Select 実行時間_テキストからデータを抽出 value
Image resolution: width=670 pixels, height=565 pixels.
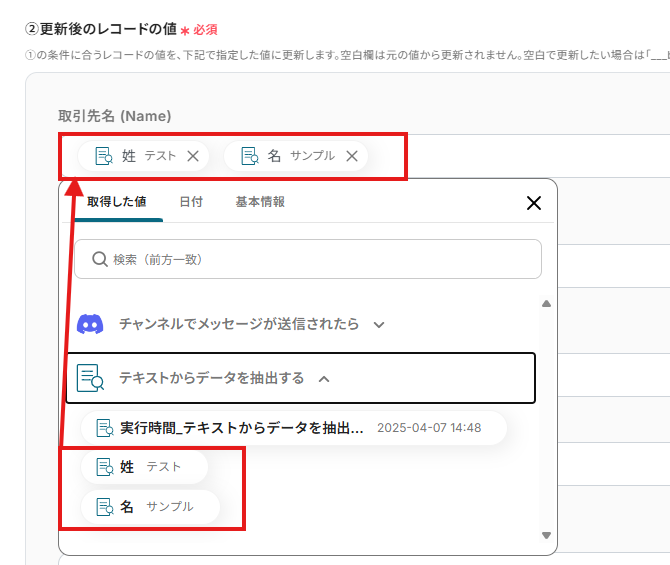(x=294, y=428)
